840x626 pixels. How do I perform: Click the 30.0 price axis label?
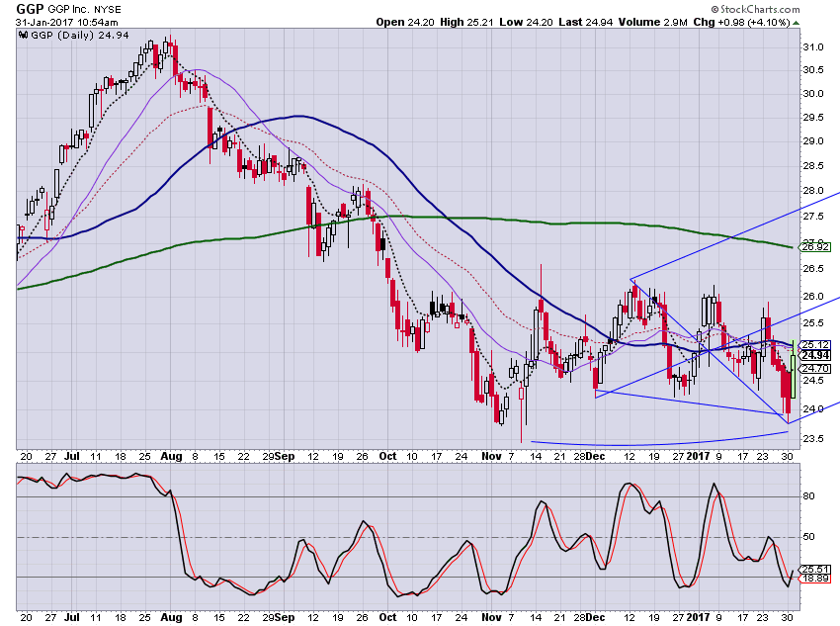coord(812,94)
